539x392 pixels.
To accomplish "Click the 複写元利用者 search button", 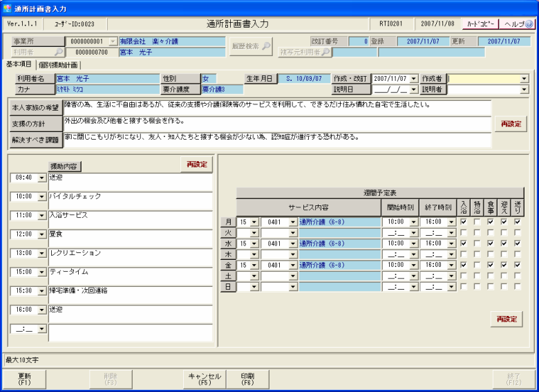I will [x=305, y=53].
